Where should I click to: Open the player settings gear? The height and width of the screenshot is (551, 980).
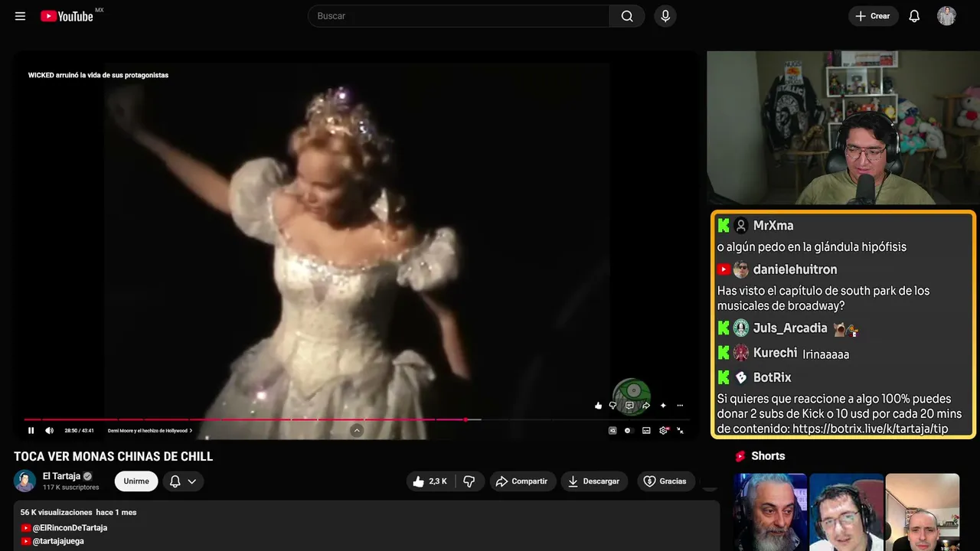664,431
